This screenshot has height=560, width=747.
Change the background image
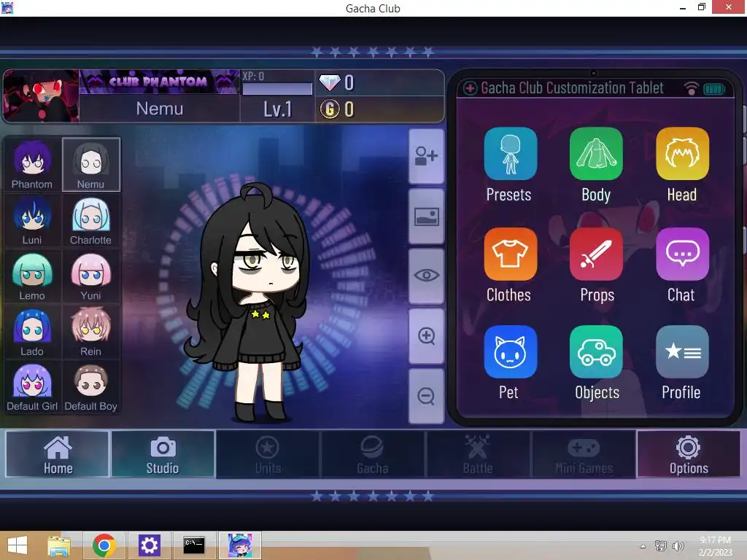click(426, 217)
